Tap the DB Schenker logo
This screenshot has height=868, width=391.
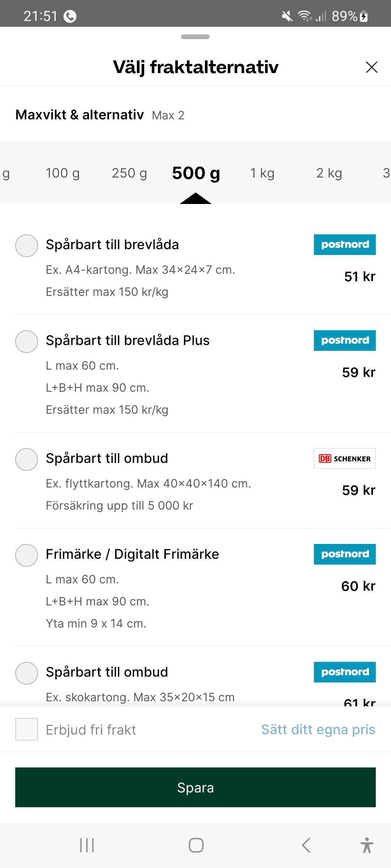click(x=345, y=459)
